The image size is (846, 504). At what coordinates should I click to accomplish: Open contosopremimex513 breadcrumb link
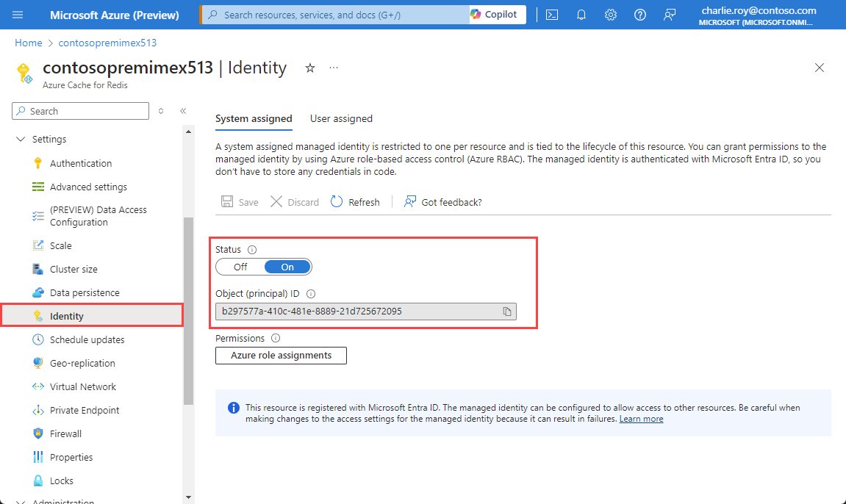[x=107, y=43]
